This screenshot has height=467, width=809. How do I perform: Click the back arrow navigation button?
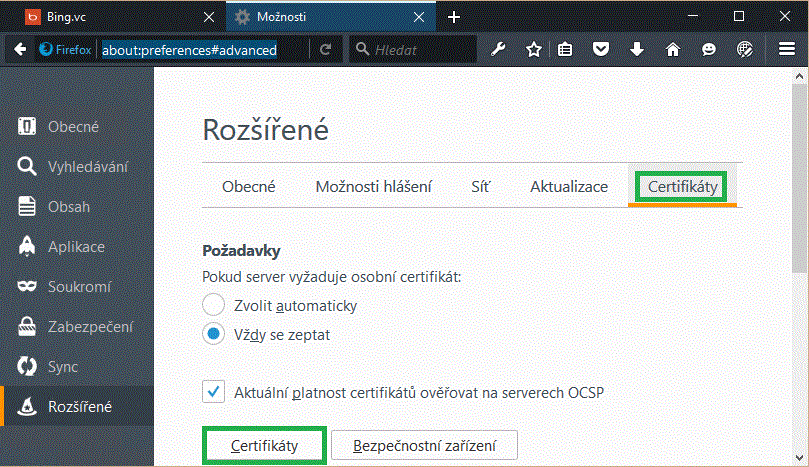20,49
